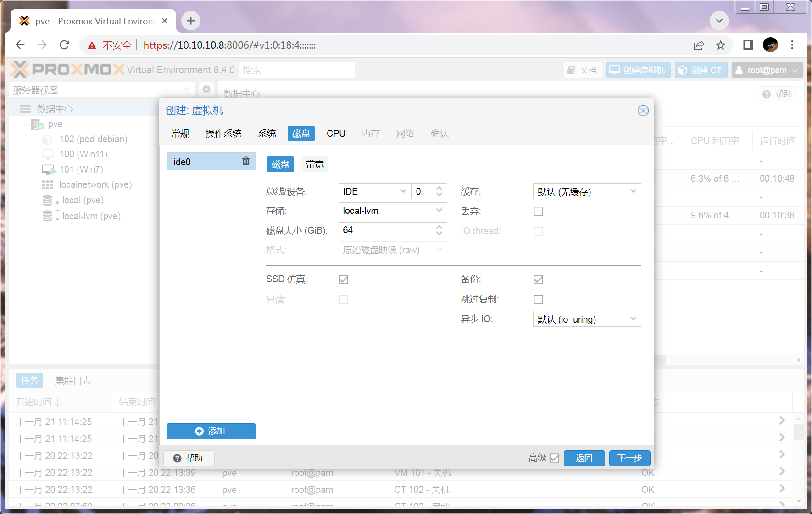Open the browser three-dot menu

[792, 45]
